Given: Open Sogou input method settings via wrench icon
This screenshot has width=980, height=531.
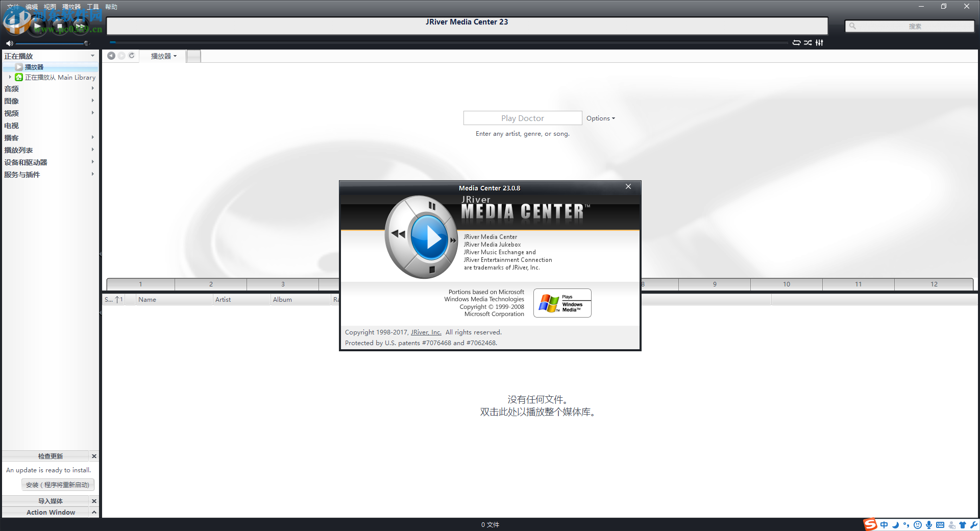Looking at the screenshot, I should [x=974, y=525].
